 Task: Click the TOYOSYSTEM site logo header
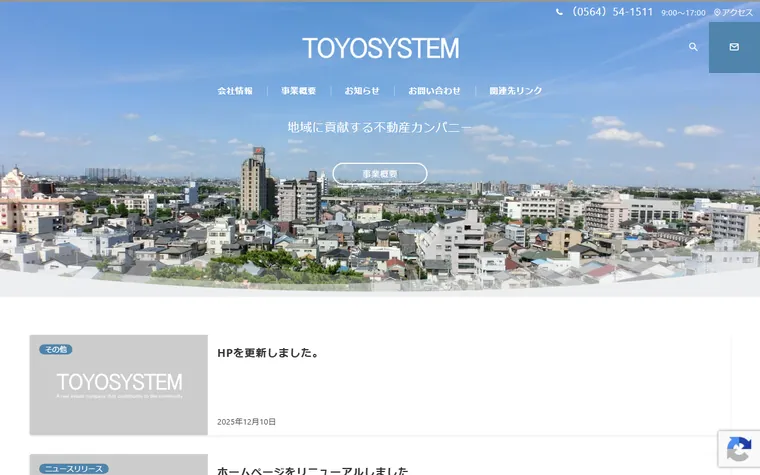[380, 48]
